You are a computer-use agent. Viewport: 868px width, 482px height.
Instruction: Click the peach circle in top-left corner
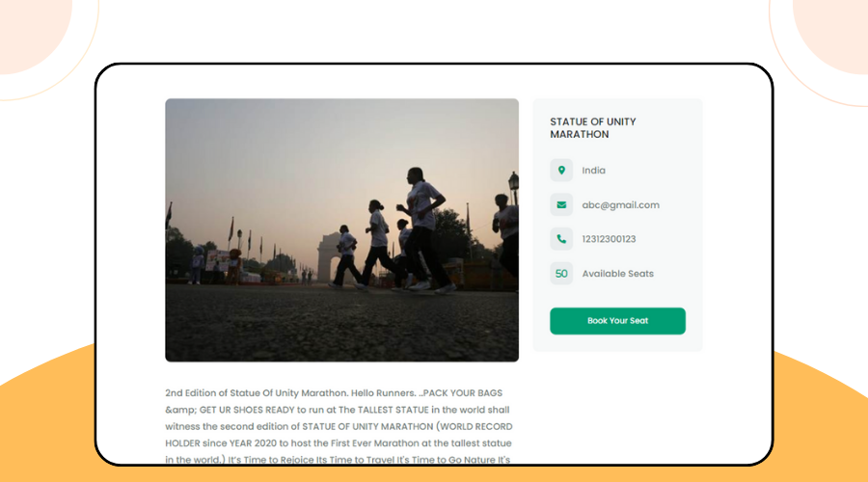pyautogui.click(x=33, y=33)
